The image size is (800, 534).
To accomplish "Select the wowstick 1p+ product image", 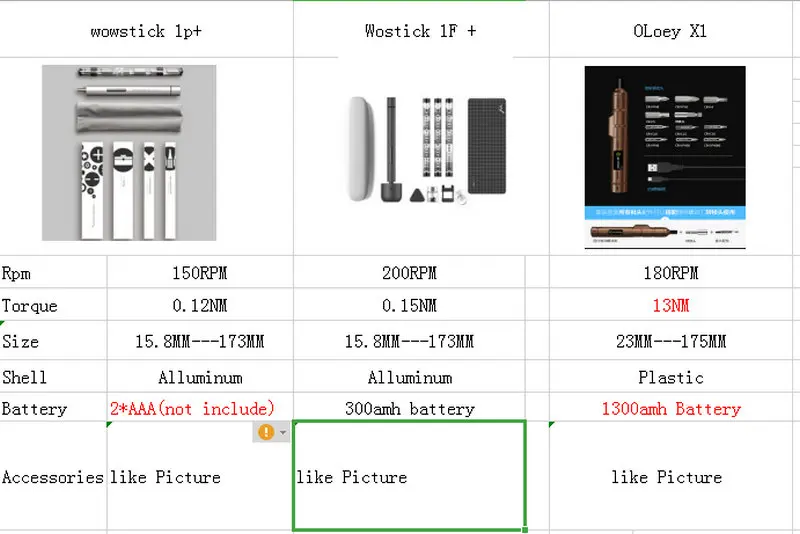I will click(x=129, y=152).
